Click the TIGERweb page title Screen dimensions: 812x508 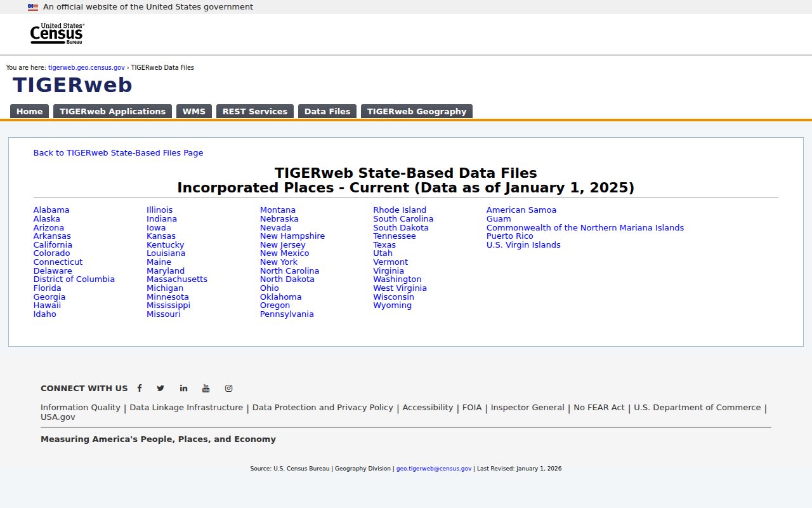72,85
